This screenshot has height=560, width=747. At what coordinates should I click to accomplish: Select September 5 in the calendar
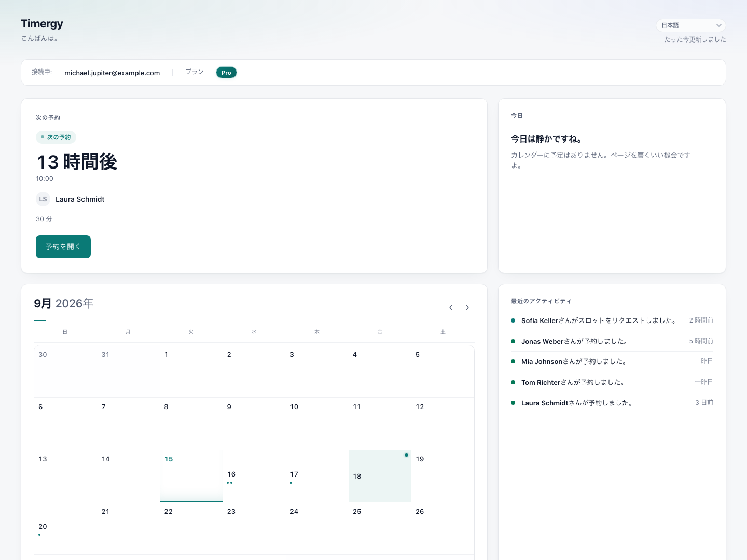[442, 371]
